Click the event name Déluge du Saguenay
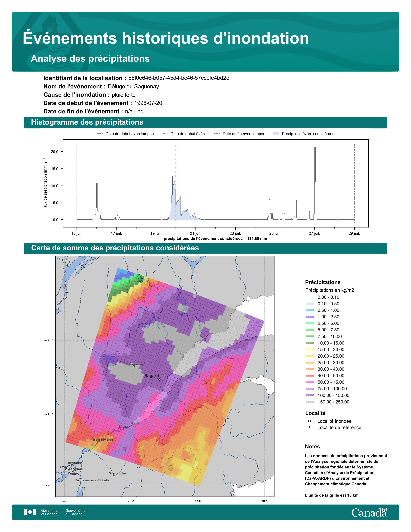 133,86
